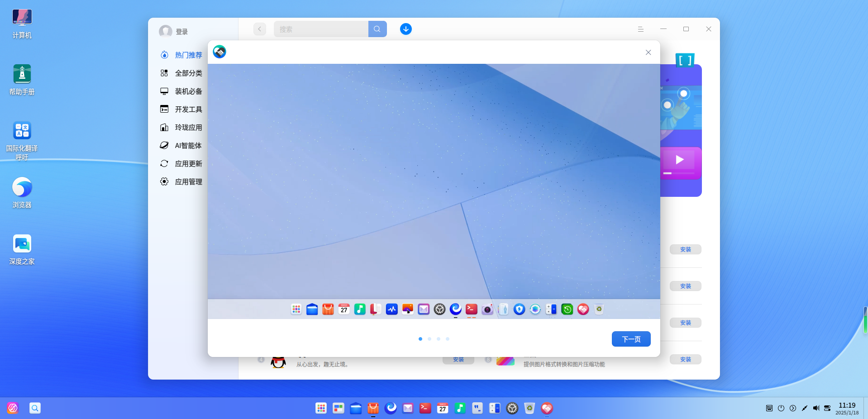Viewport: 868px width, 419px height.
Task: Click the red handshake welcome icon in taskbar
Action: pyautogui.click(x=547, y=408)
